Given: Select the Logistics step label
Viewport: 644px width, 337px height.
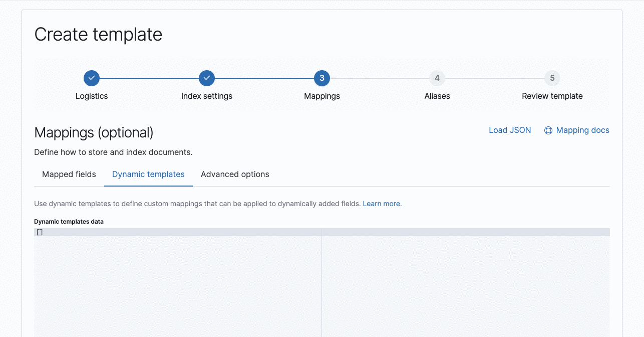Looking at the screenshot, I should pyautogui.click(x=92, y=96).
